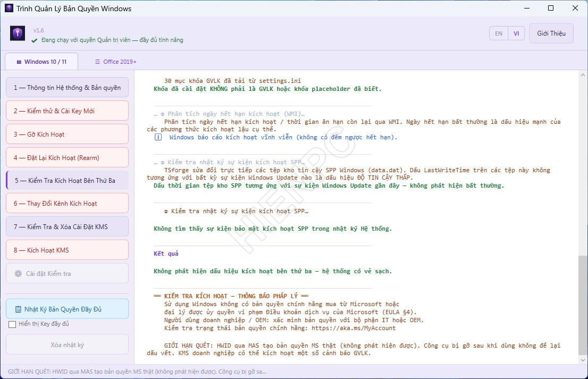
Task: Switch to the Office 2019+ tab
Action: [x=115, y=62]
